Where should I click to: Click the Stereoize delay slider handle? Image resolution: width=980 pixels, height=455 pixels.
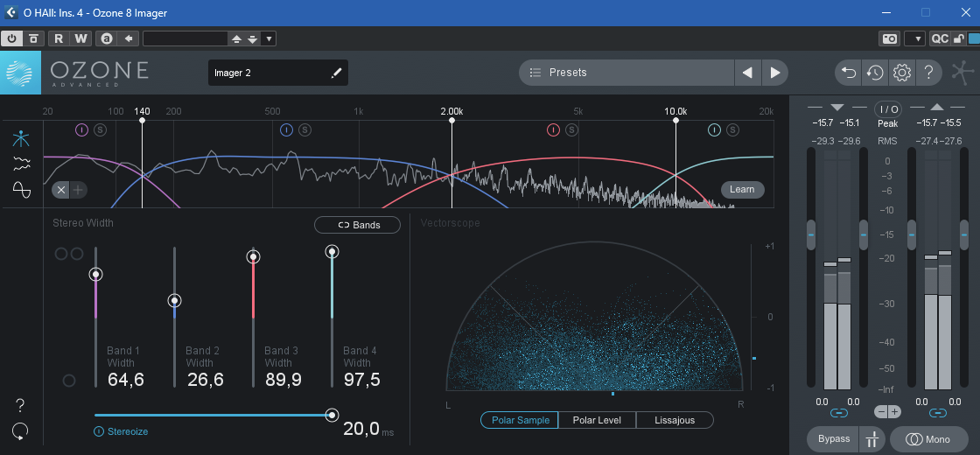pos(332,415)
